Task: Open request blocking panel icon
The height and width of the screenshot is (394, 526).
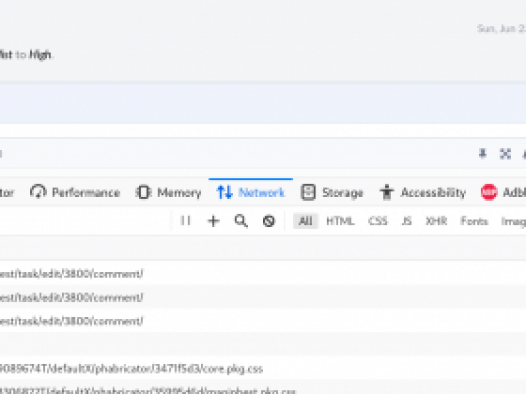Action: [x=269, y=221]
